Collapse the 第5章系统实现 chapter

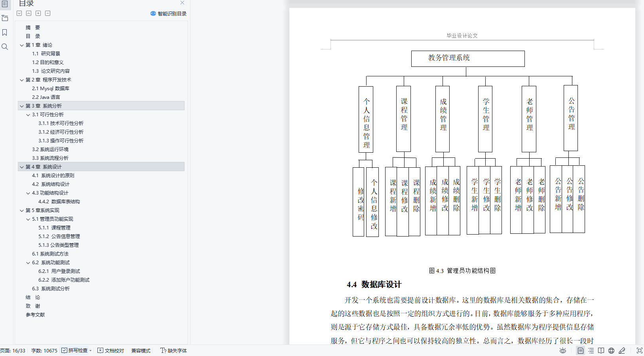(x=22, y=210)
